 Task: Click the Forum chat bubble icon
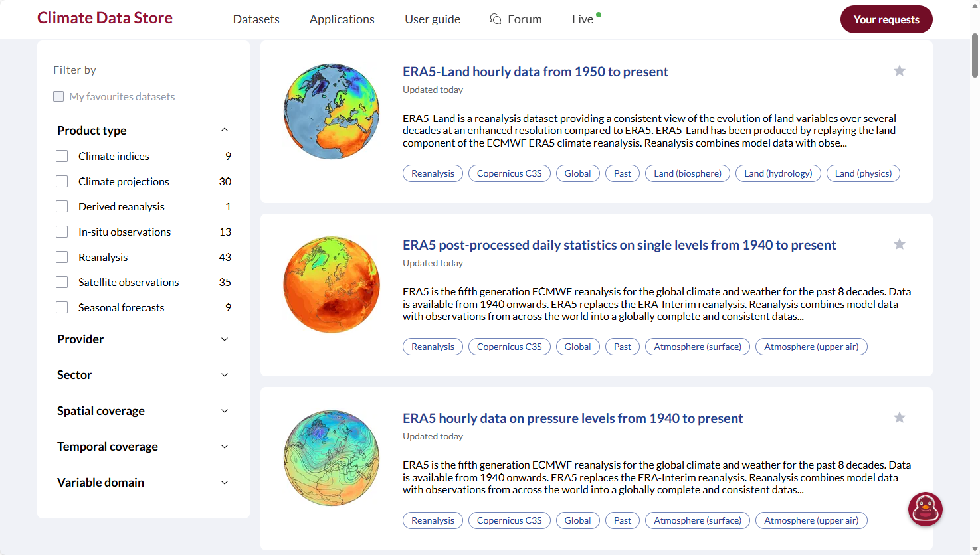click(495, 19)
